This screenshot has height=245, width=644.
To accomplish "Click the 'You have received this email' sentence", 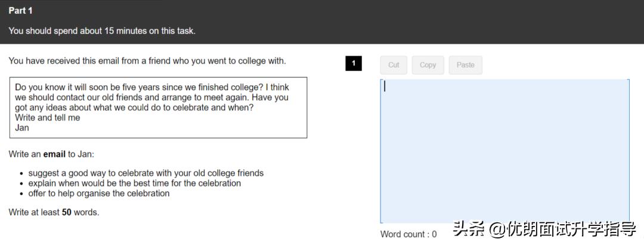I will point(147,61).
